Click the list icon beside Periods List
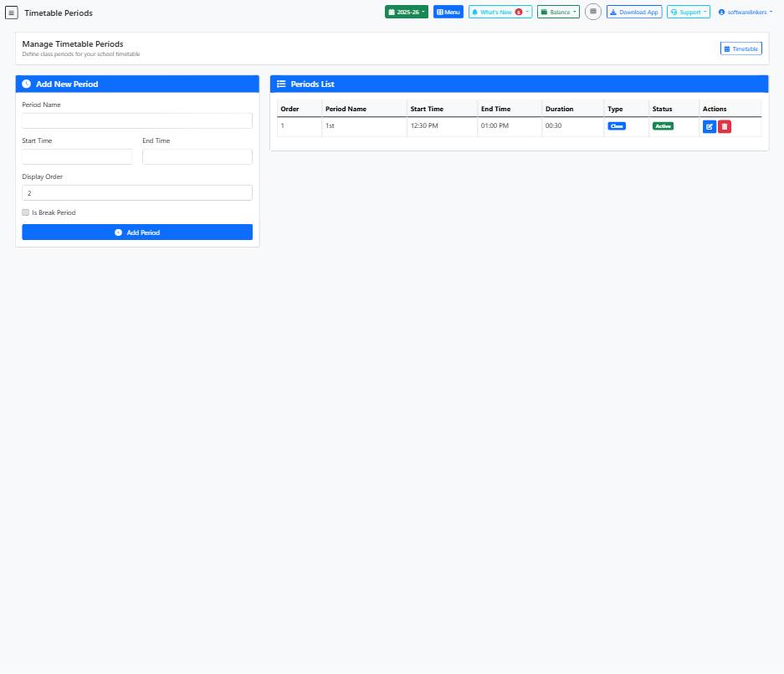The image size is (784, 674). coord(281,84)
